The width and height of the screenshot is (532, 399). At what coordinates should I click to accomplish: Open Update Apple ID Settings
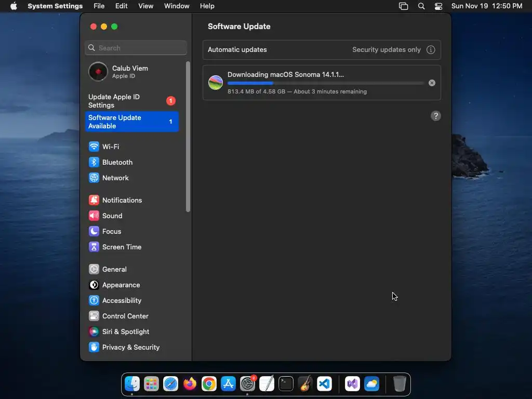[131, 101]
